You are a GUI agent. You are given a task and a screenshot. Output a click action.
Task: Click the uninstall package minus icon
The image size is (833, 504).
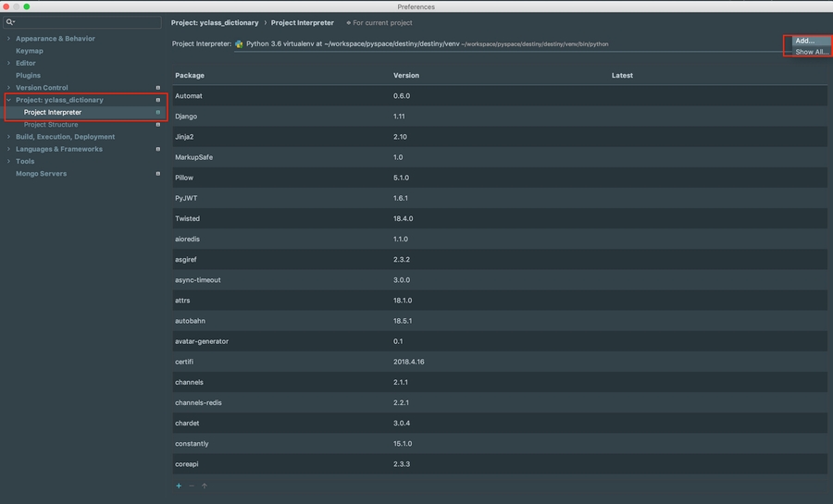point(192,486)
